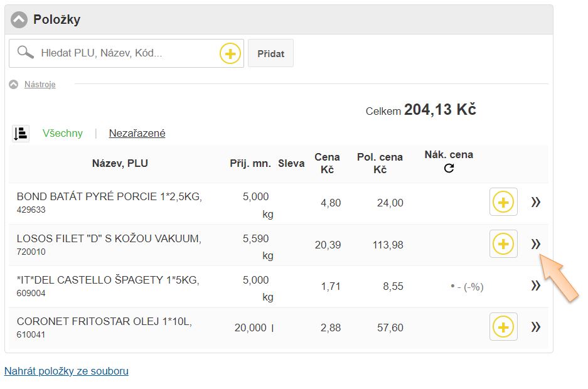The image size is (588, 389).
Task: Open Nahrát položky ze souboru link
Action: click(x=67, y=371)
